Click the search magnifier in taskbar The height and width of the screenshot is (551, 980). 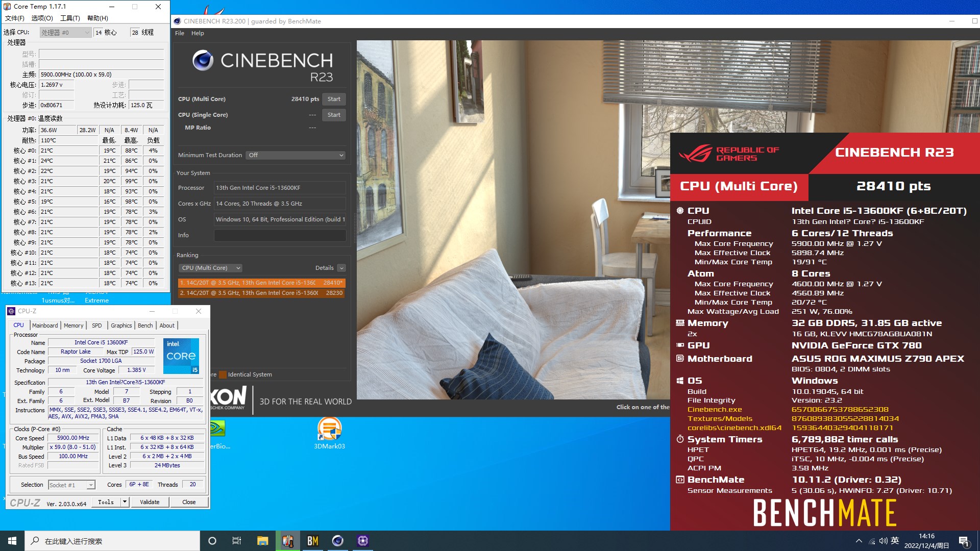(35, 541)
